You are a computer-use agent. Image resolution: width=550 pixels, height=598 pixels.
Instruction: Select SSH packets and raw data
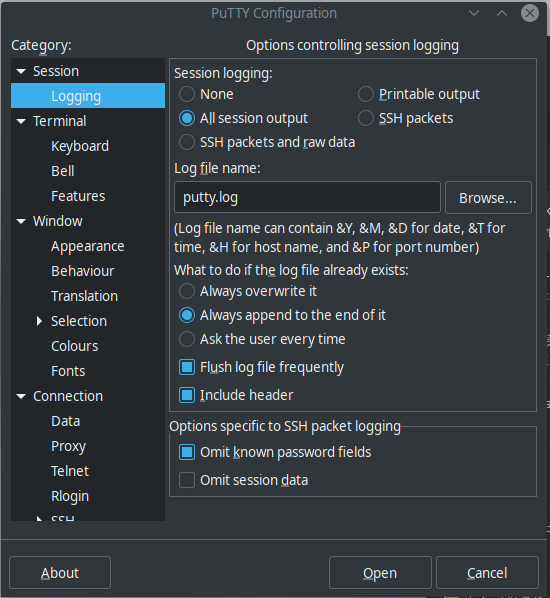point(187,142)
